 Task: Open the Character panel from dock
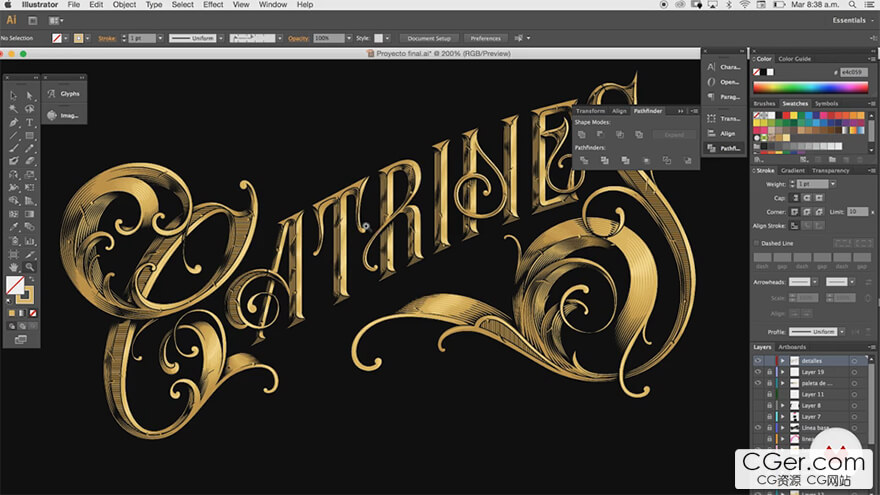(724, 67)
